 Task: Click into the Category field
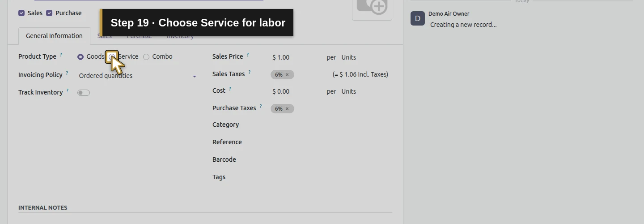coord(331,125)
